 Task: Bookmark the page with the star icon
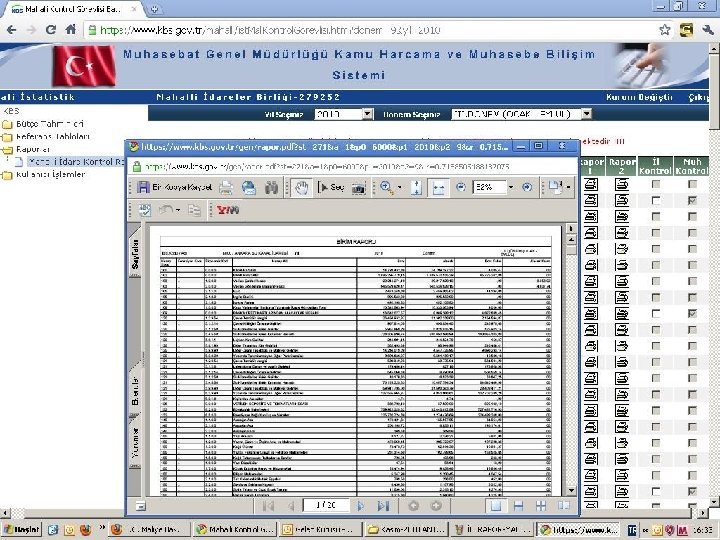[664, 30]
